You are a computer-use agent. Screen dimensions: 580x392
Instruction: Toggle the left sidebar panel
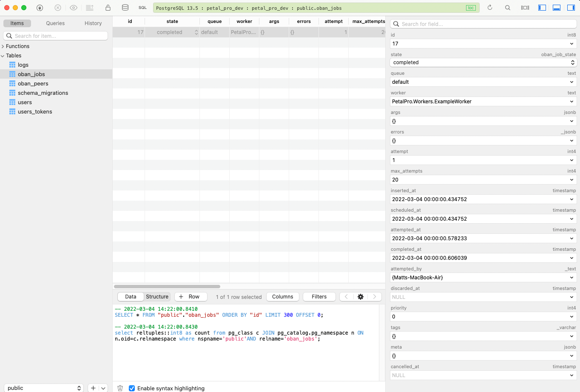(x=542, y=8)
